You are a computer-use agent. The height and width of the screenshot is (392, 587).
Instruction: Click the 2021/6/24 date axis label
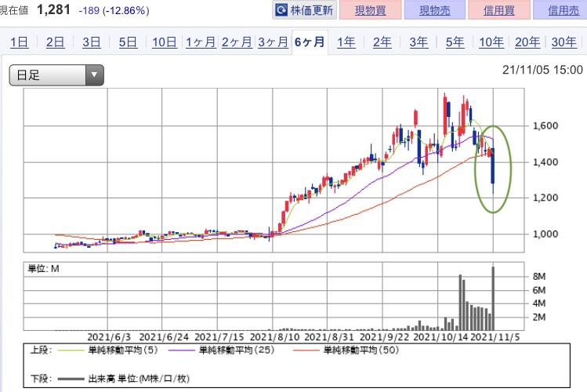(164, 337)
